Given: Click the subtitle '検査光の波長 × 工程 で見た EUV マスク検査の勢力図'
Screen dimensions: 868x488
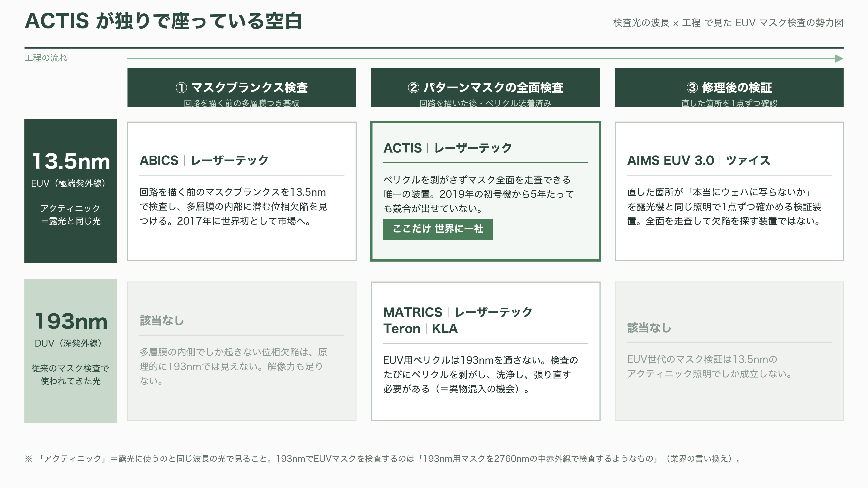Looking at the screenshot, I should click(x=728, y=23).
